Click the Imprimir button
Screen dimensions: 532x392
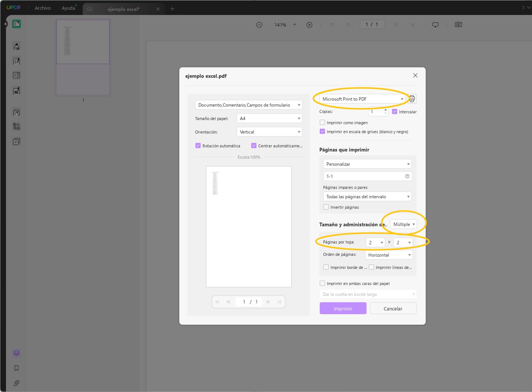(343, 308)
